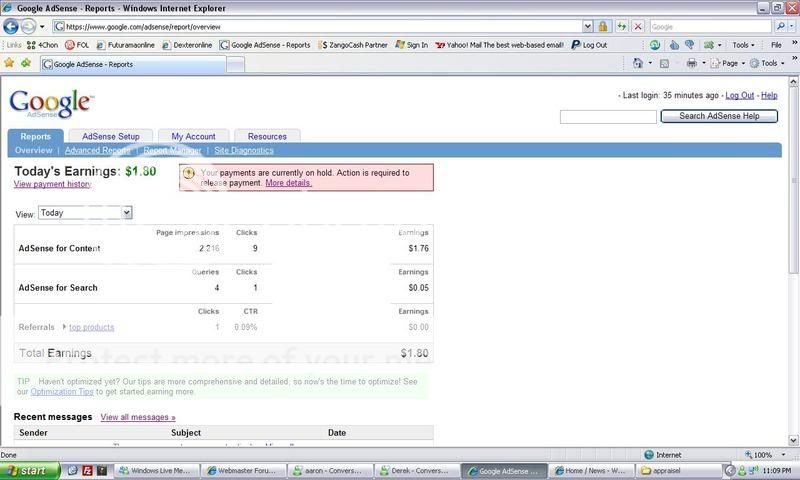The height and width of the screenshot is (480, 800).
Task: Open the Optimization Tips link
Action: 62,392
